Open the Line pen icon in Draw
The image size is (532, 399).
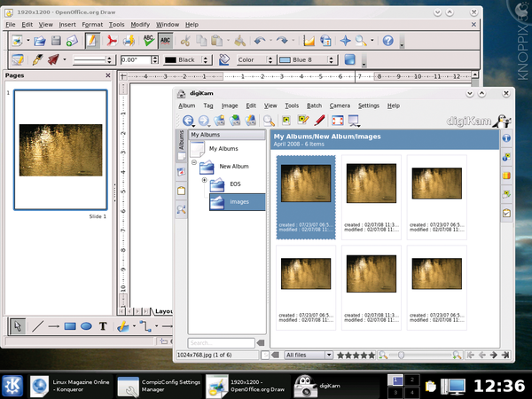[x=37, y=59]
